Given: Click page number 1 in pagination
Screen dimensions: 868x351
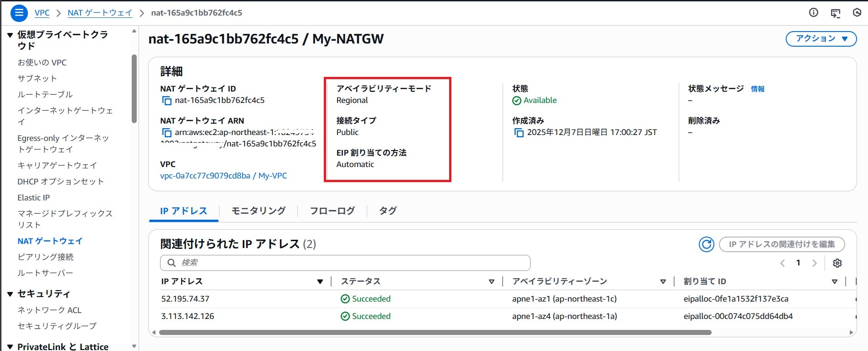Looking at the screenshot, I should tap(798, 263).
